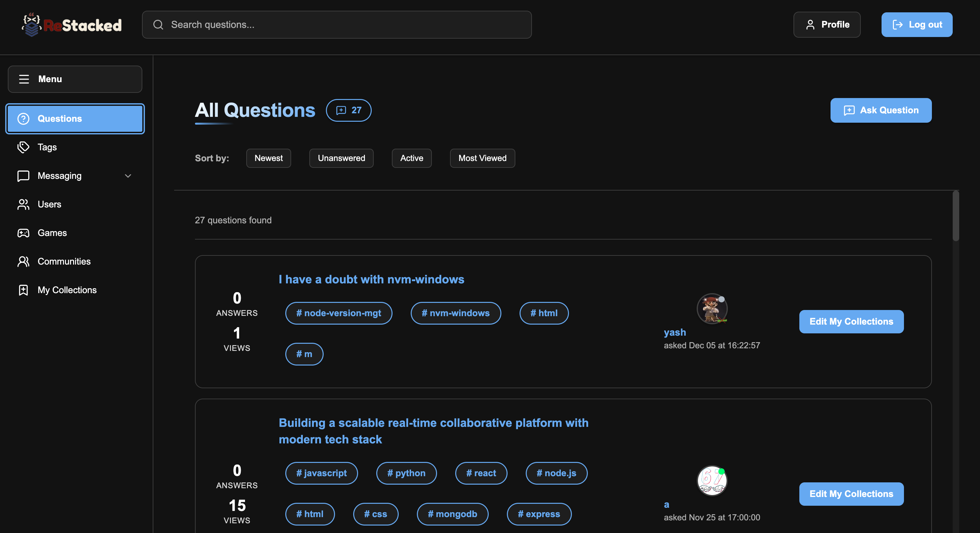The height and width of the screenshot is (533, 980).
Task: Click the hamburger Menu icon
Action: tap(24, 79)
